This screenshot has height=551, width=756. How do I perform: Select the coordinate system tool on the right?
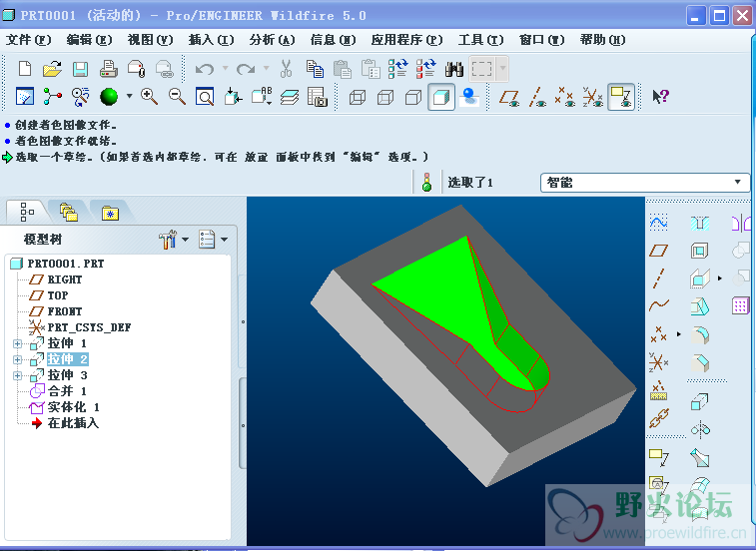(658, 361)
